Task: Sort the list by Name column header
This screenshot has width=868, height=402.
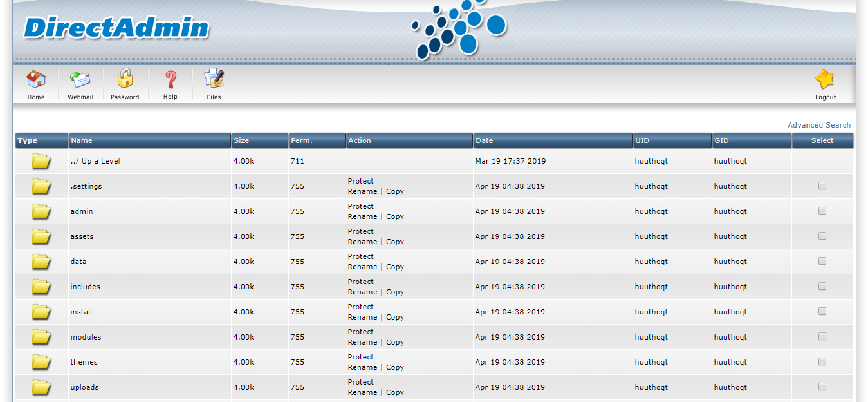Action: 82,140
